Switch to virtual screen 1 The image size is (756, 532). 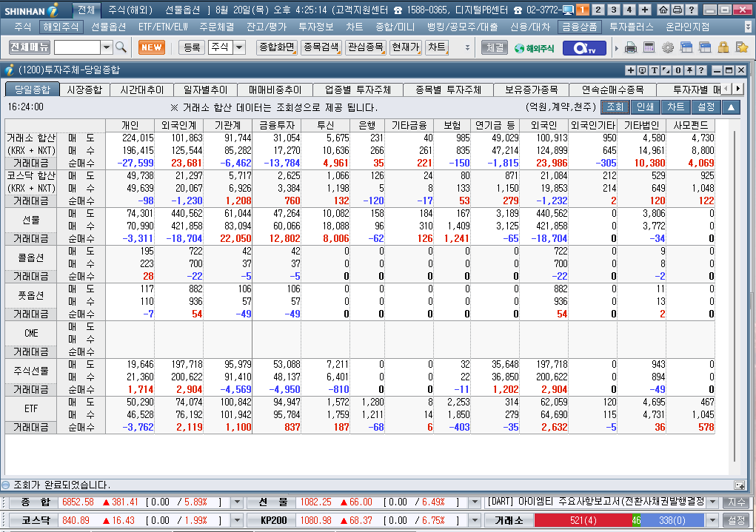coord(583,10)
